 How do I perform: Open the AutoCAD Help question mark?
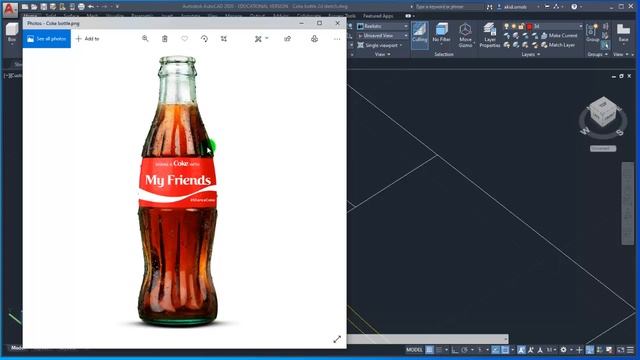point(574,7)
